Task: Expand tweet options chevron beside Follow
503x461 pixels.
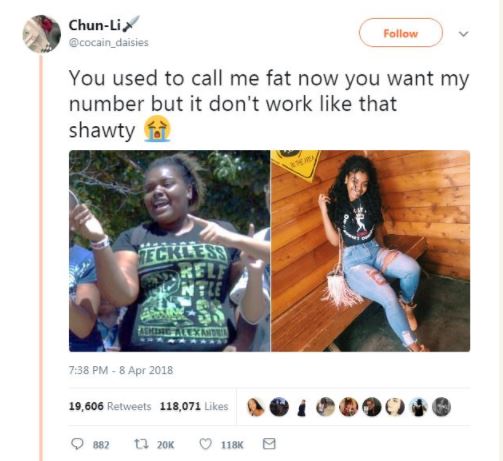Action: (463, 34)
